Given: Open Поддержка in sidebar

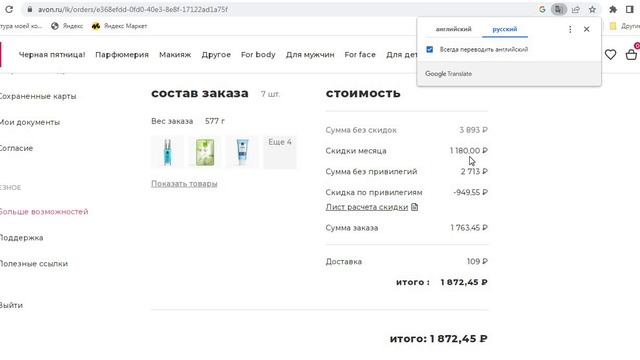Looking at the screenshot, I should 21,238.
